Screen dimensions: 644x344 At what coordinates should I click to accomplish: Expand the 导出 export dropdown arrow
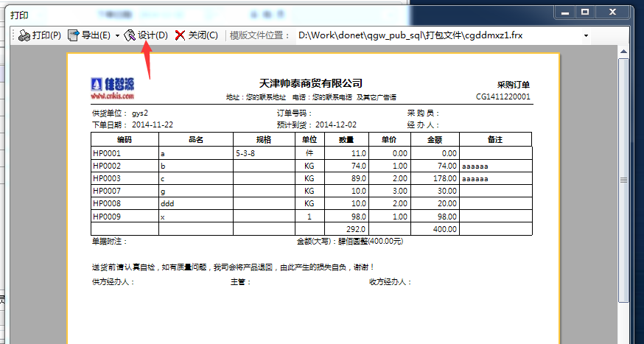[117, 35]
